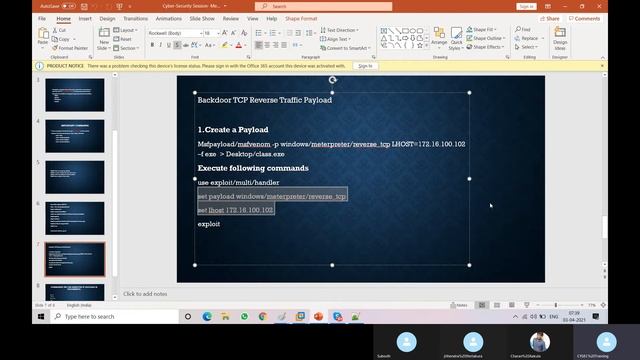Open Text Direction dropdown
640x360 pixels.
(339, 30)
